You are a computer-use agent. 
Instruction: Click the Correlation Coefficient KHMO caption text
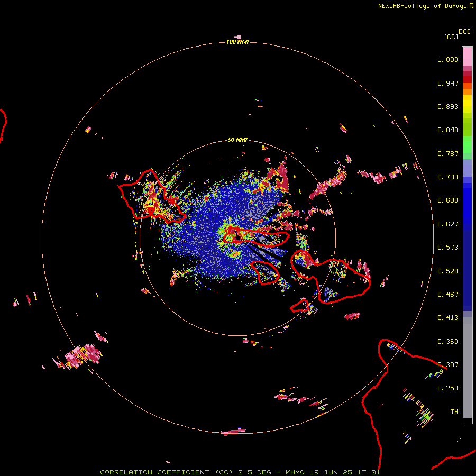pos(240,472)
